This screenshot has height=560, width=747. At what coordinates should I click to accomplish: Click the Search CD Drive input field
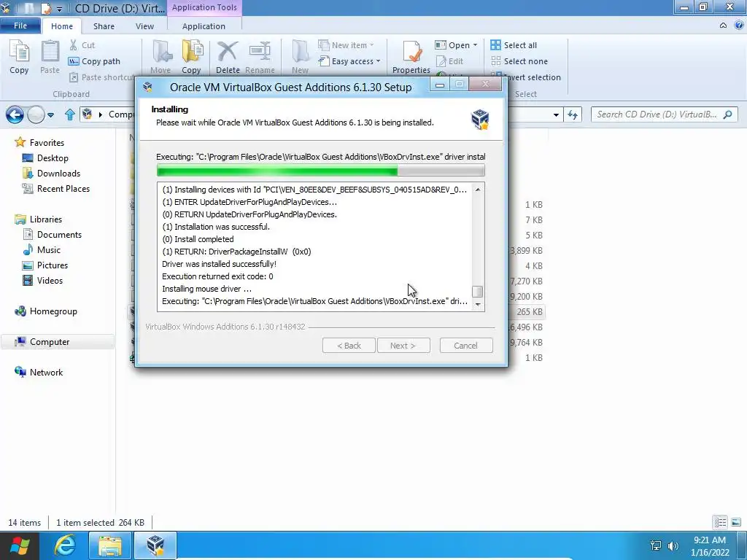coord(664,114)
